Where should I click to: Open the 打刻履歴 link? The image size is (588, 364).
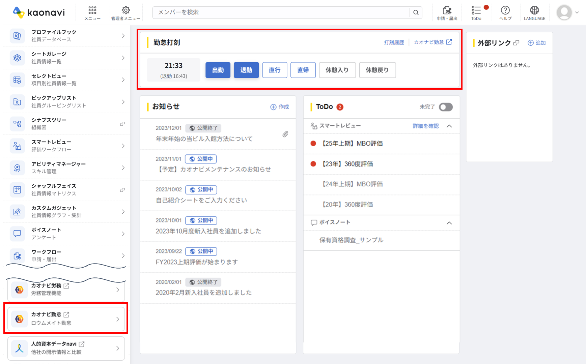click(394, 42)
